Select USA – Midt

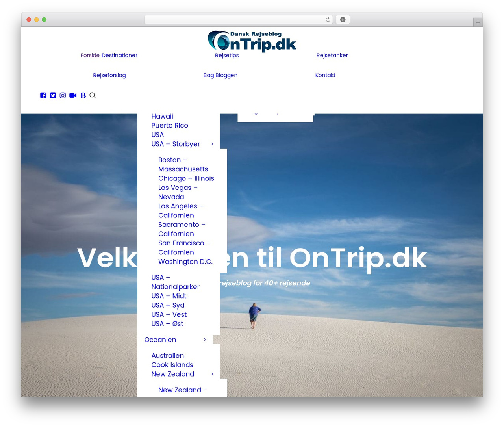point(169,296)
